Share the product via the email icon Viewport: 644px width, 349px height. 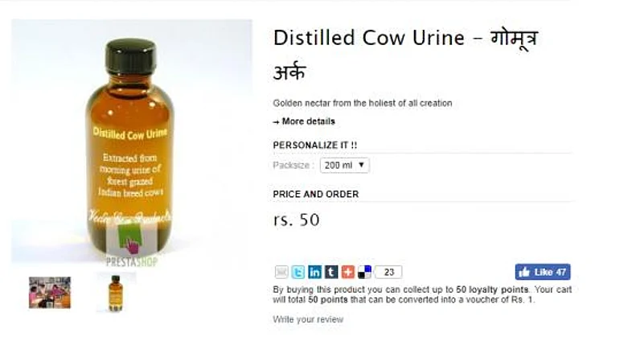pyautogui.click(x=281, y=272)
